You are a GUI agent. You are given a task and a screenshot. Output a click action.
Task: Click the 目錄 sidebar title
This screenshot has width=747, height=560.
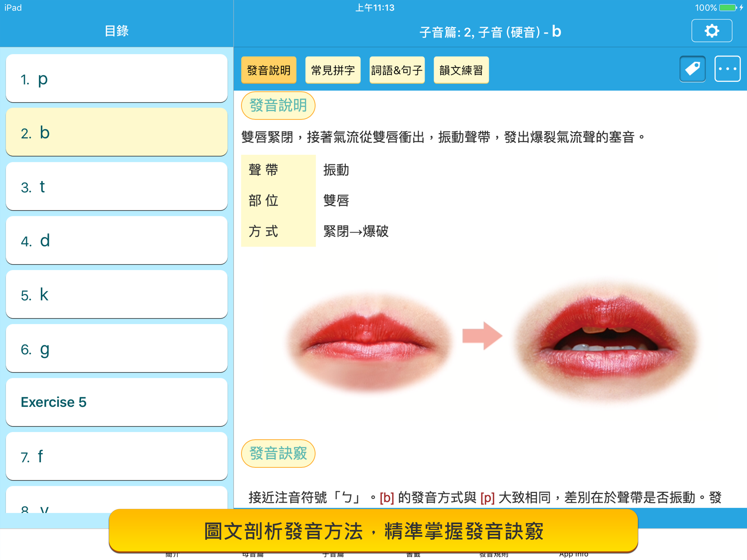116,31
